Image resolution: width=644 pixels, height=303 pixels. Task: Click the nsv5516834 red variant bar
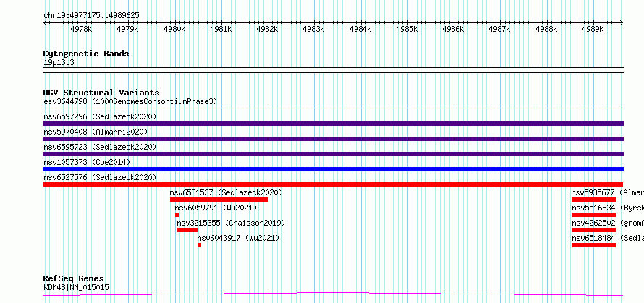594,215
